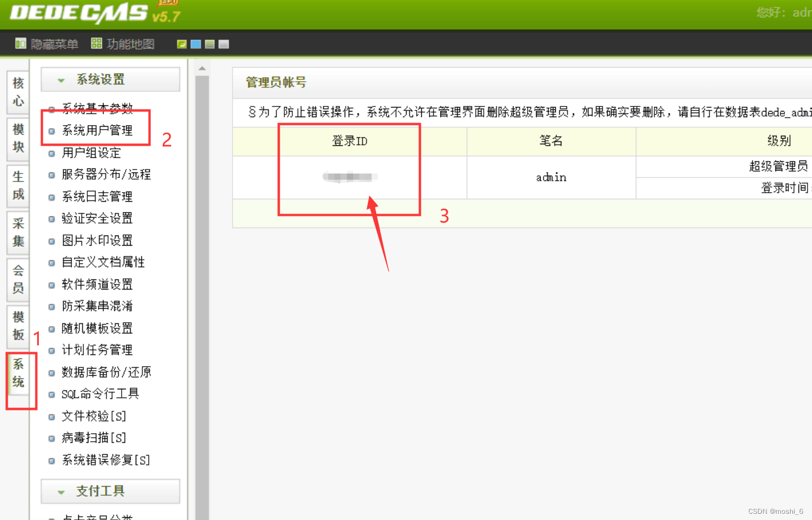Click the bullet icon beside 病毒扫描[S]

(x=52, y=438)
